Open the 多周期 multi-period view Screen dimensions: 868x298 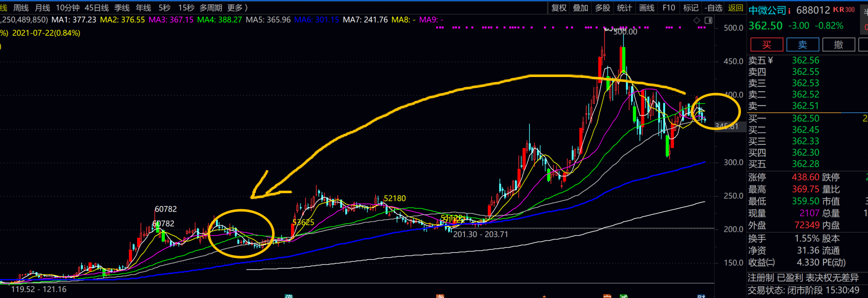(211, 8)
